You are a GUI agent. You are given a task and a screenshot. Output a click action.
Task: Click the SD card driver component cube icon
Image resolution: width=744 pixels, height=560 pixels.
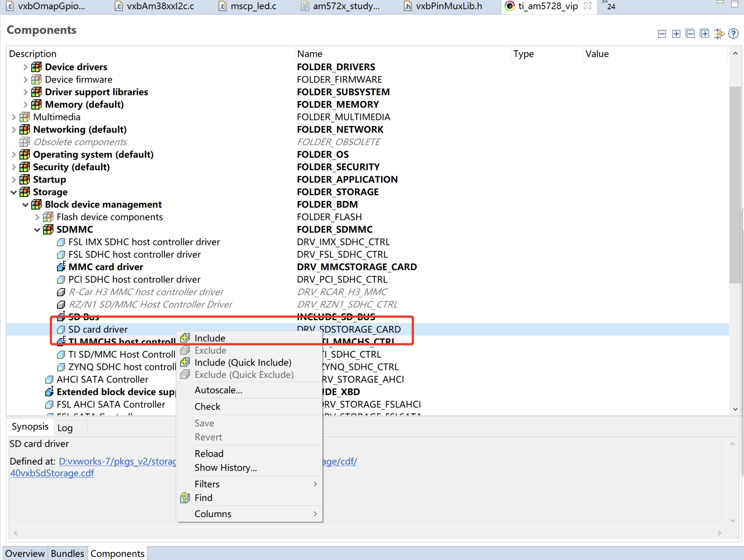pyautogui.click(x=61, y=329)
